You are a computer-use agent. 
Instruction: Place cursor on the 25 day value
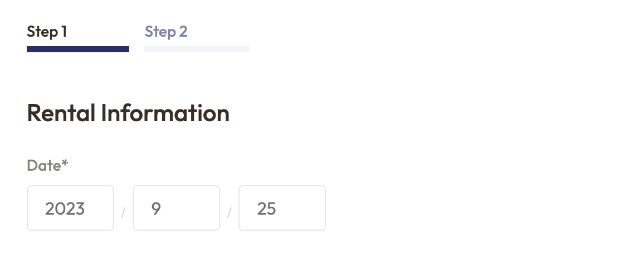[x=266, y=209]
